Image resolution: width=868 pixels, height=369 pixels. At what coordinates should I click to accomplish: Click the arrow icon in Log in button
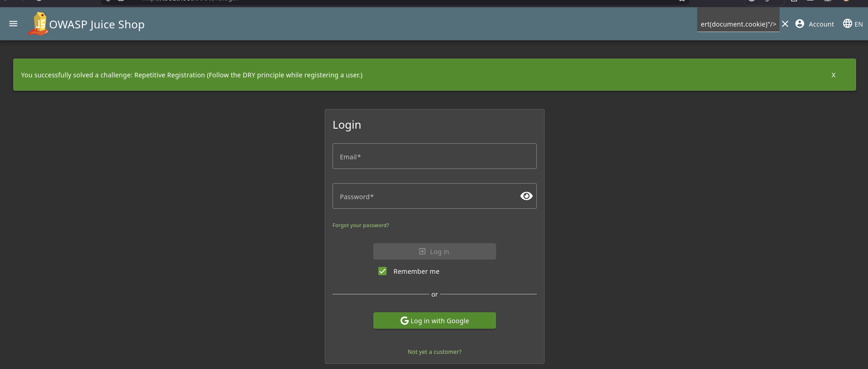(422, 251)
